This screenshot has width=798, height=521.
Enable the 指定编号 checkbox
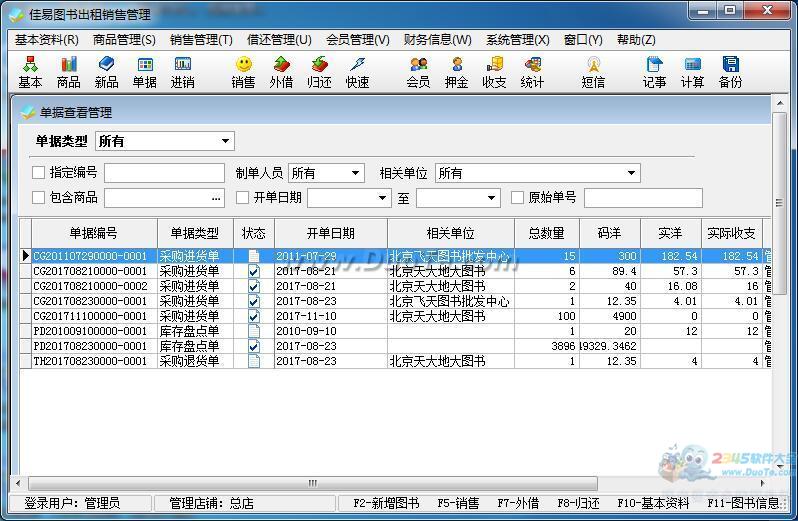pos(39,172)
